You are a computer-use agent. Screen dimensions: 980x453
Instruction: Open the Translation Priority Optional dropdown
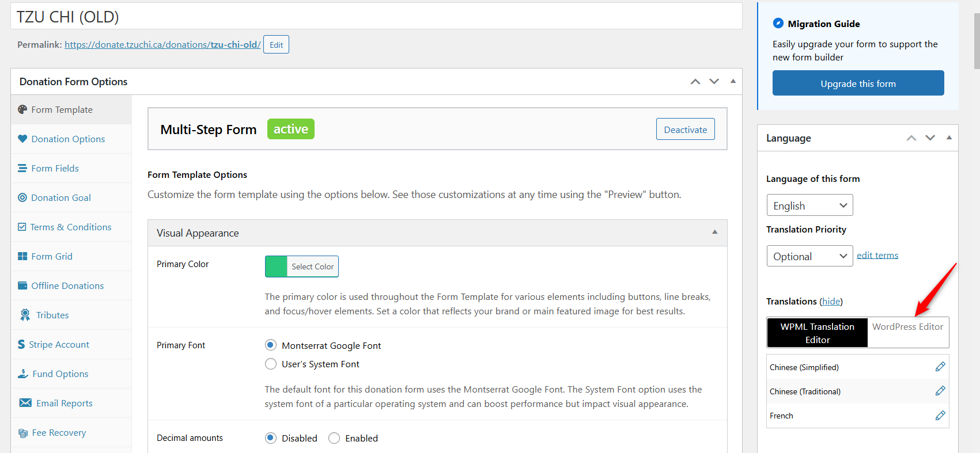(x=809, y=256)
